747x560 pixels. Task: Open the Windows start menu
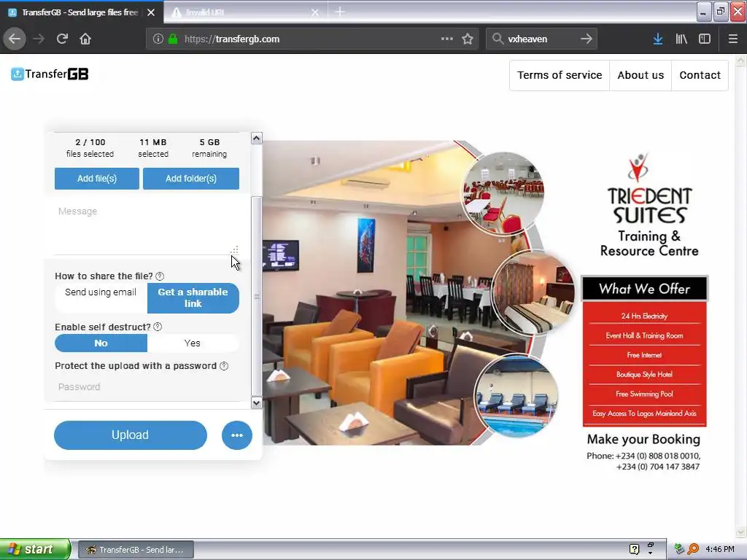[x=35, y=549]
